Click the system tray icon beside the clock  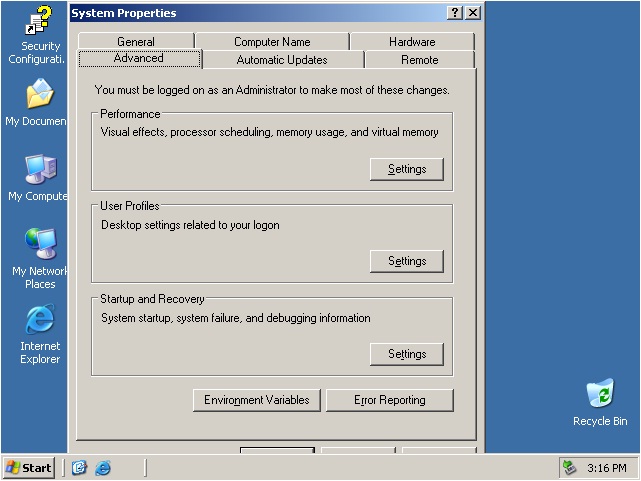pos(570,468)
